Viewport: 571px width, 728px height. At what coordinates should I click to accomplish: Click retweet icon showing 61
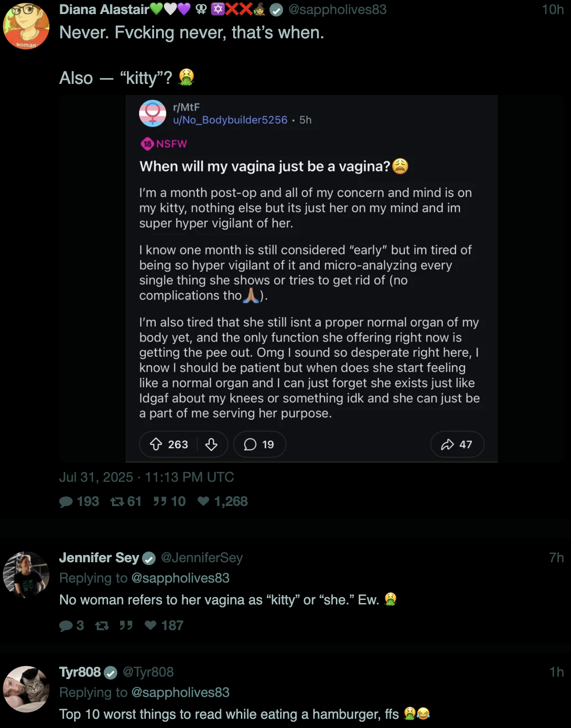click(117, 502)
